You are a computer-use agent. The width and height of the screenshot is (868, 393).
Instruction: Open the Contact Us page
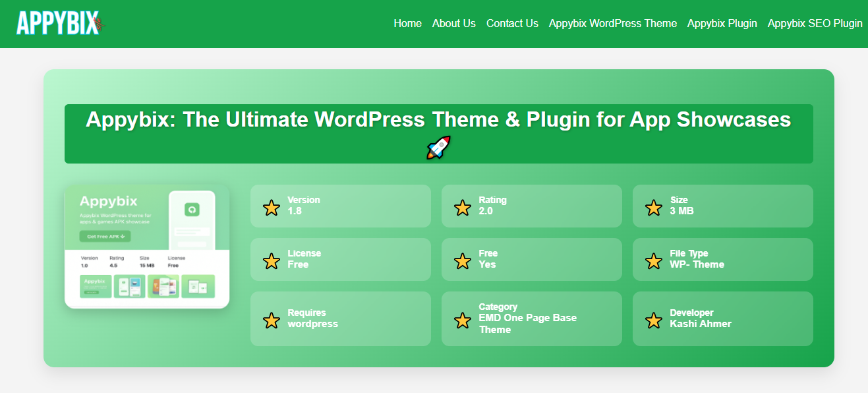(512, 24)
